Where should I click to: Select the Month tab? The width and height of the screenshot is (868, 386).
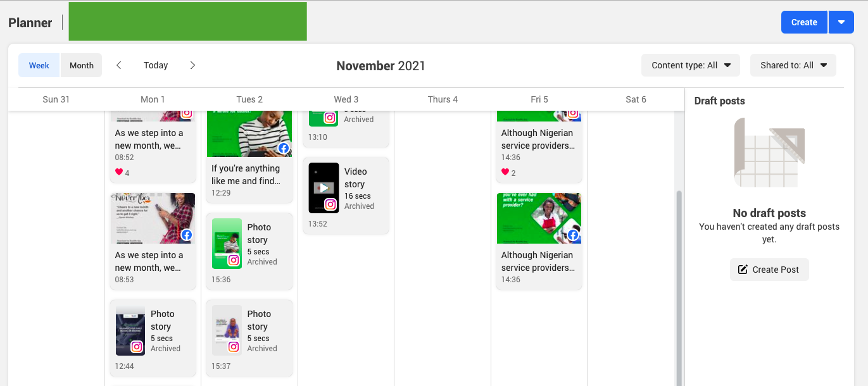[81, 65]
